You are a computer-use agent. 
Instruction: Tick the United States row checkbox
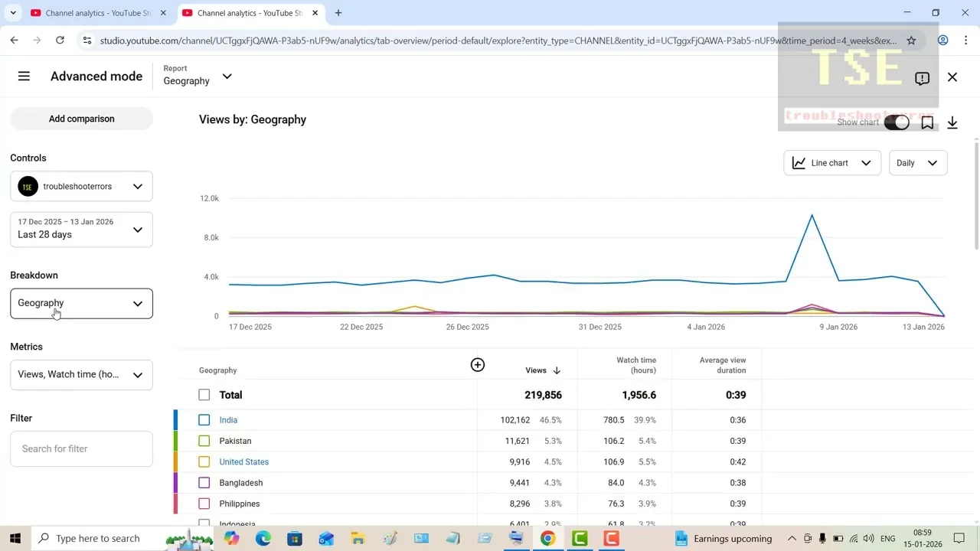204,462
